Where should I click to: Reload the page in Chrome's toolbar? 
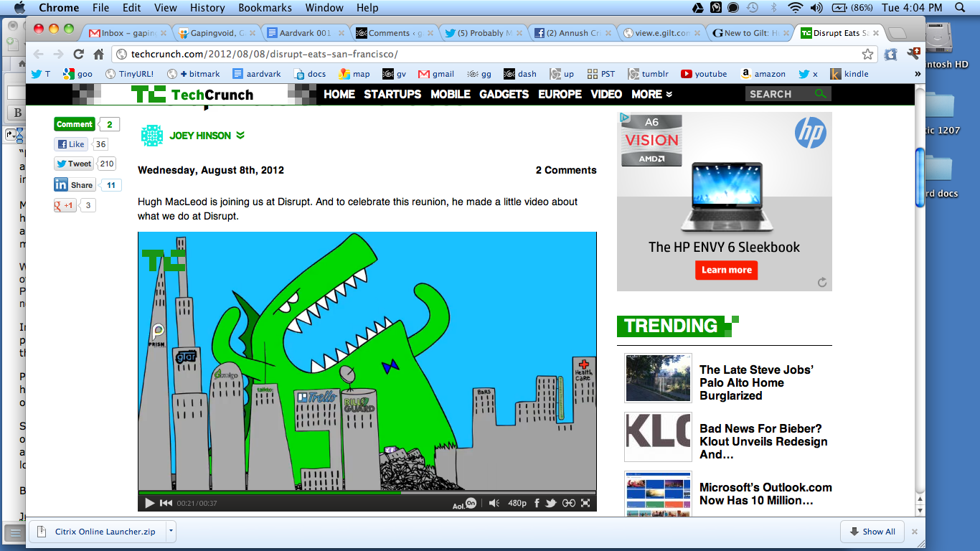(x=79, y=55)
